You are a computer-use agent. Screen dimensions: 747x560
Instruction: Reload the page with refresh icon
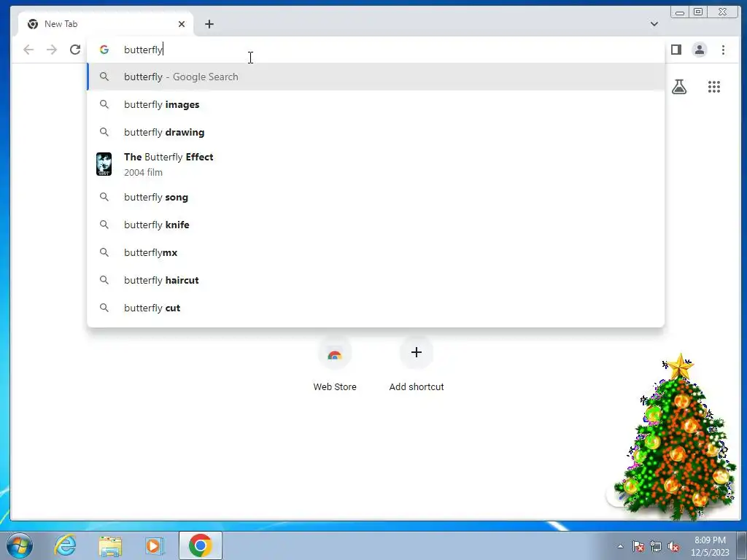(x=75, y=50)
